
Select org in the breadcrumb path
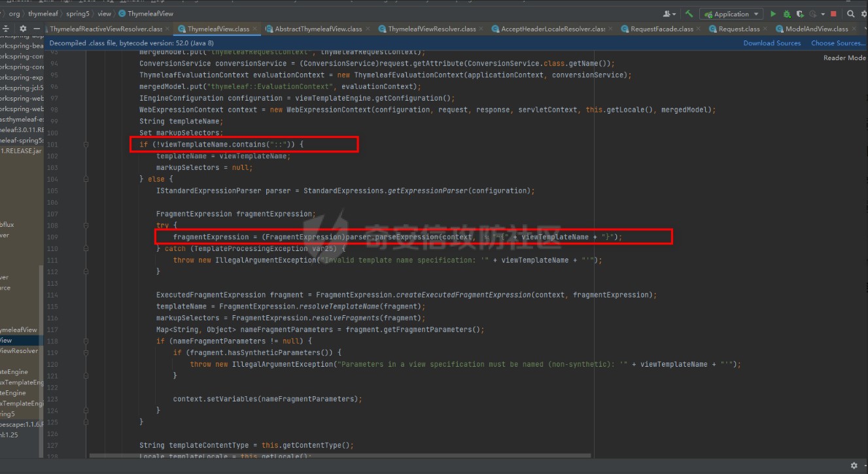pyautogui.click(x=14, y=14)
